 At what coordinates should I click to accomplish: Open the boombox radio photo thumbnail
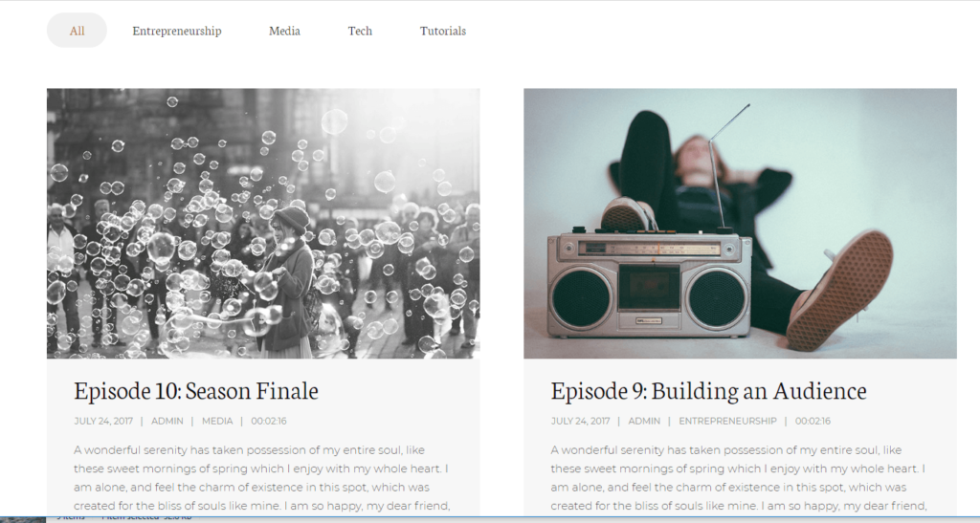[x=740, y=224]
